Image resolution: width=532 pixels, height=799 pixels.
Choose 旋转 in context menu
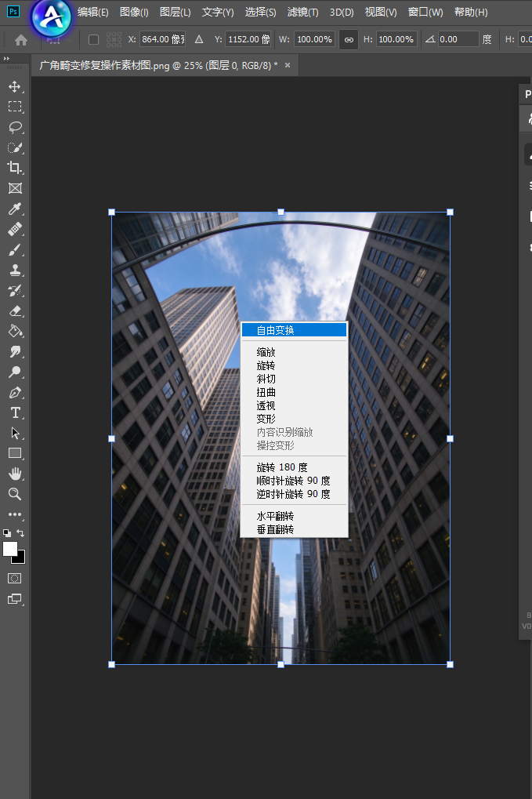[x=294, y=365]
